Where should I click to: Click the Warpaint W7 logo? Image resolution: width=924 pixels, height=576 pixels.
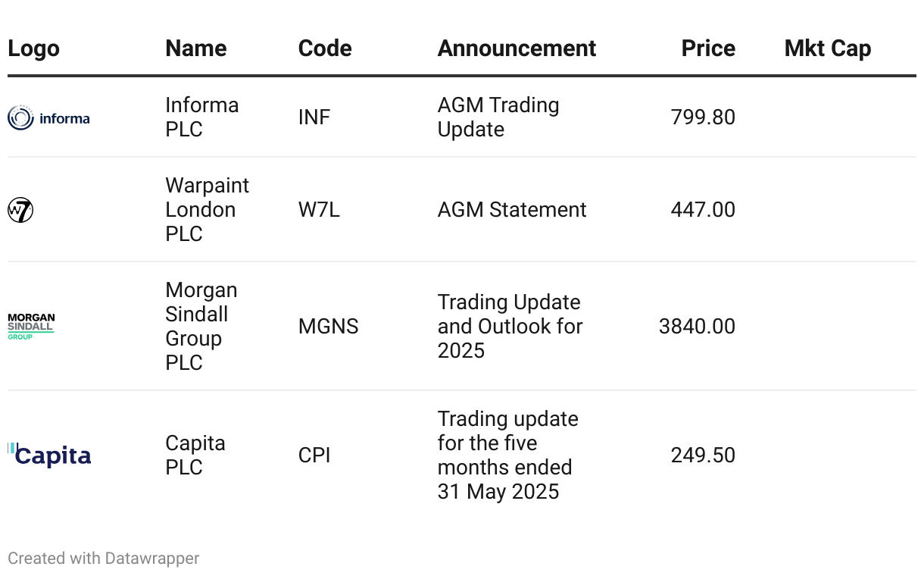(20, 210)
